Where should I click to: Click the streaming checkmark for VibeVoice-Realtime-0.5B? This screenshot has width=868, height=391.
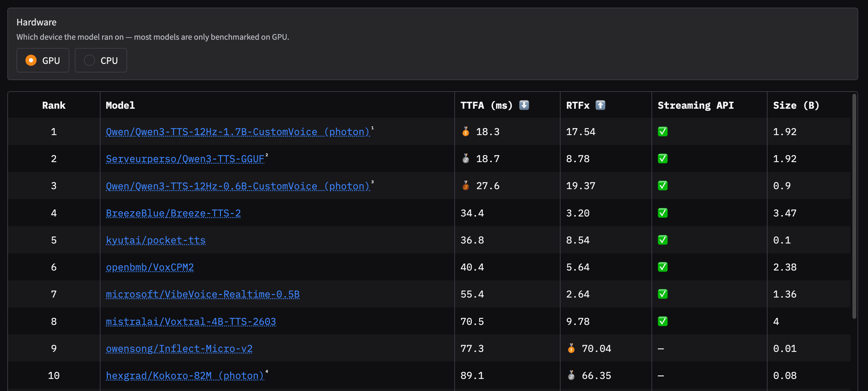coord(663,294)
